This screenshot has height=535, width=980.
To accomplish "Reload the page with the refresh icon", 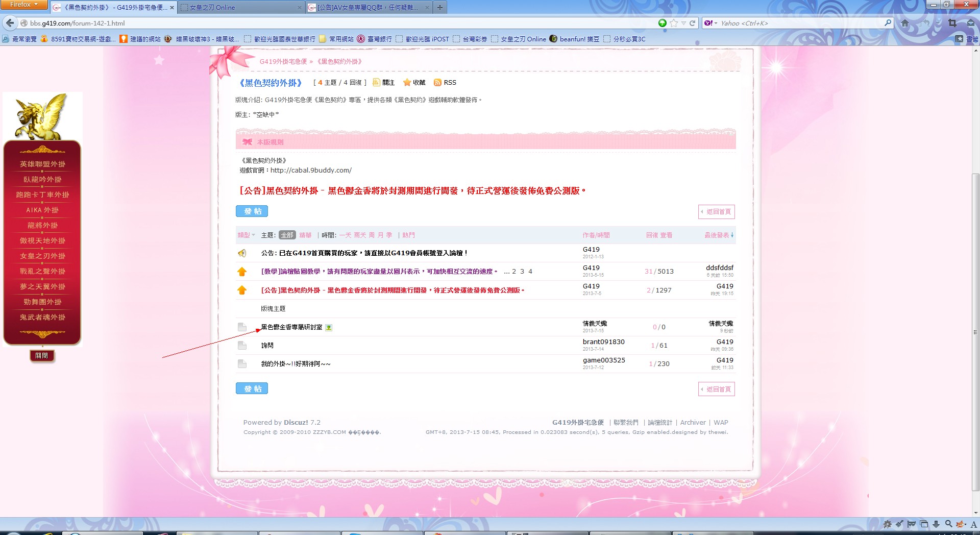I will click(693, 23).
